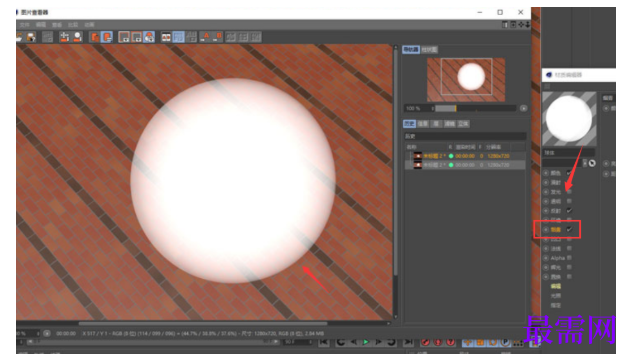Viewport: 635px width, 361px height.
Task: Enable the 置换 channel checkbox
Action: [569, 277]
